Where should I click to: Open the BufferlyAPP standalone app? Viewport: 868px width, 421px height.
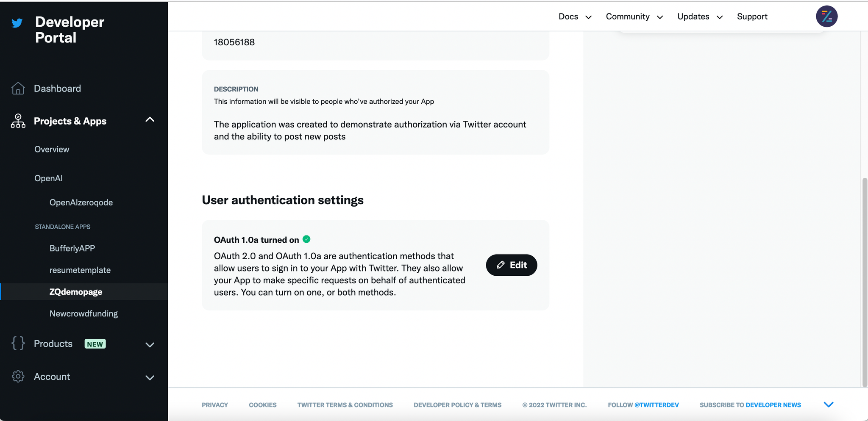point(72,248)
